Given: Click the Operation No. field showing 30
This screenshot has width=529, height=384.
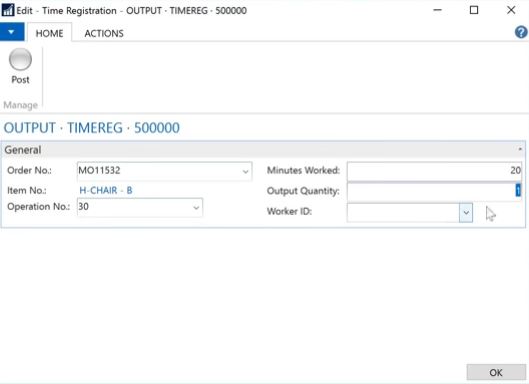Looking at the screenshot, I should point(140,207).
